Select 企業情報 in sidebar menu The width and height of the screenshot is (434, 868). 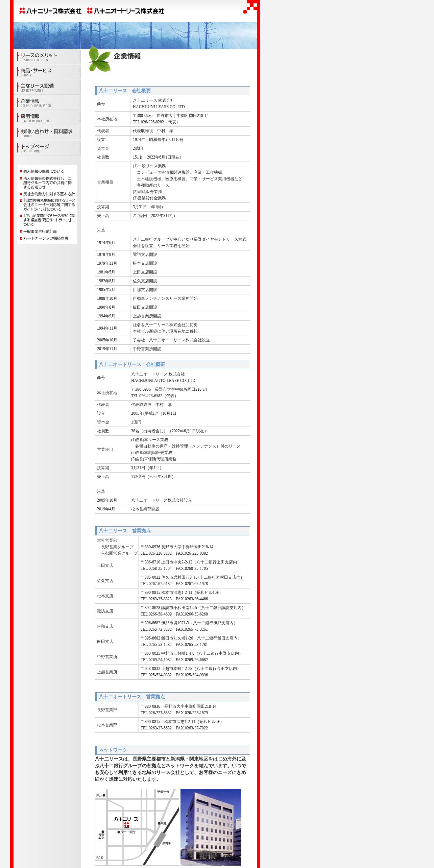tap(47, 102)
